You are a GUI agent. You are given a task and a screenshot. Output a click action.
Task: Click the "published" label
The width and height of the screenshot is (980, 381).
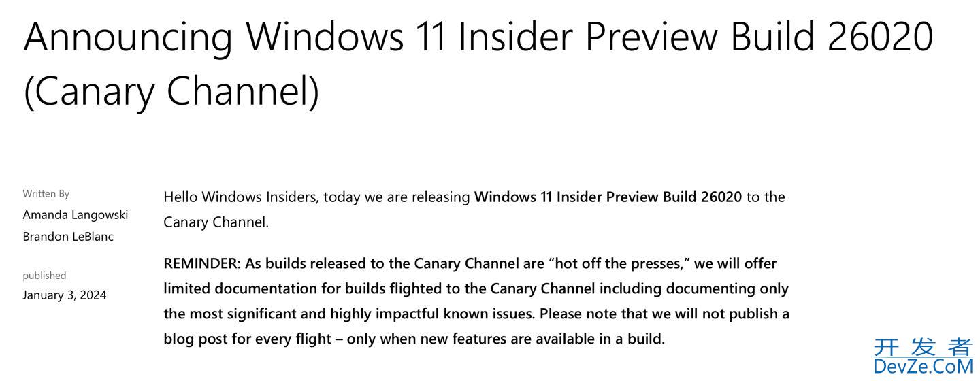point(44,276)
